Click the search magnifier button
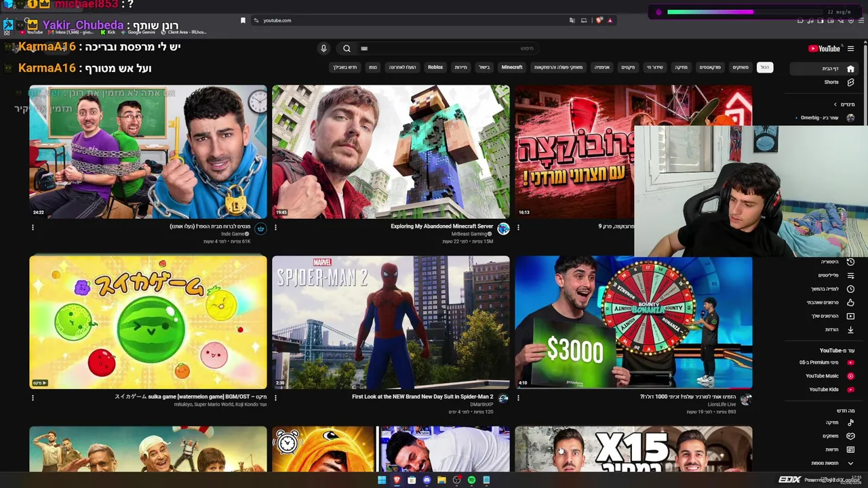The height and width of the screenshot is (488, 868). [x=347, y=48]
